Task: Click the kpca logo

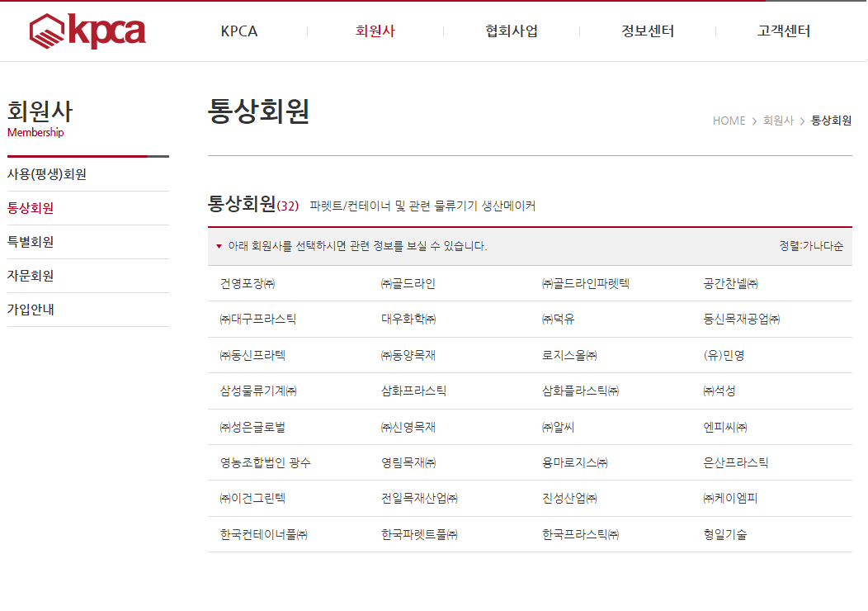Action: [87, 31]
